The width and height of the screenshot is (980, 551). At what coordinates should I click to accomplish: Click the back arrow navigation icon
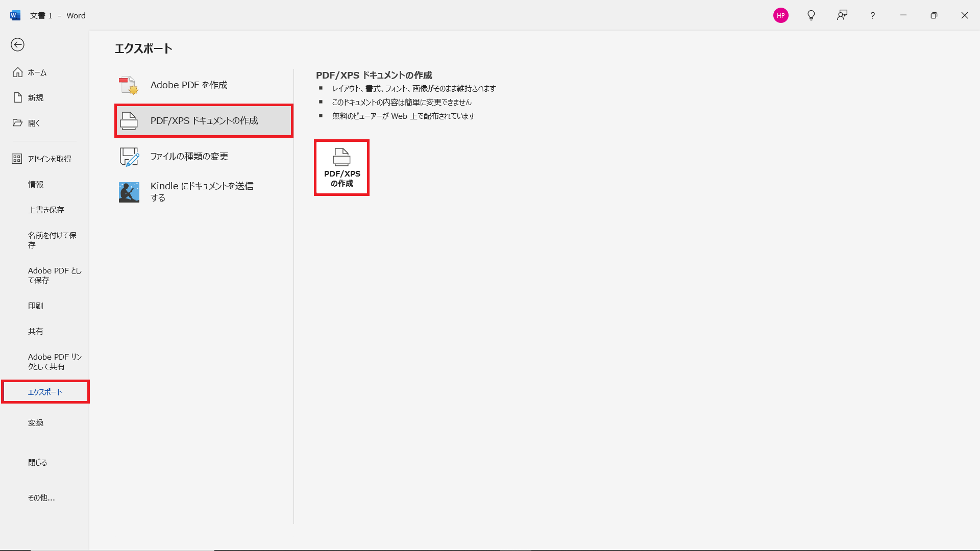tap(17, 44)
